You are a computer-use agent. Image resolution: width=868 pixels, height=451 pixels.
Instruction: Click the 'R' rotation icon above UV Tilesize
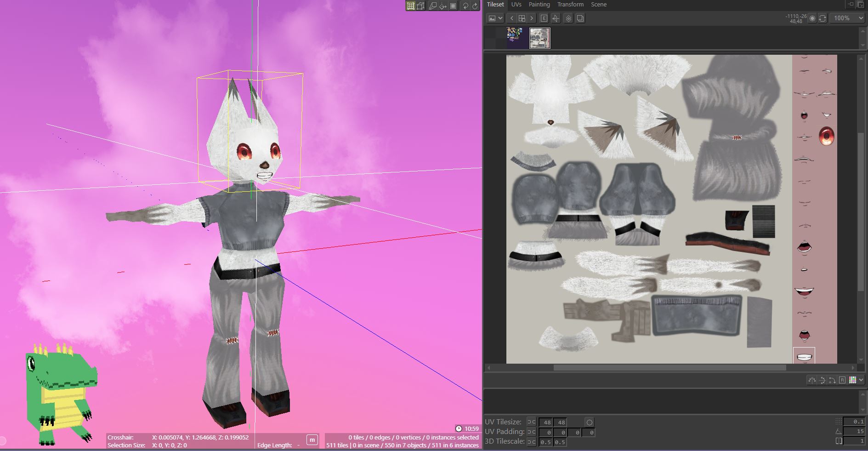(x=842, y=380)
